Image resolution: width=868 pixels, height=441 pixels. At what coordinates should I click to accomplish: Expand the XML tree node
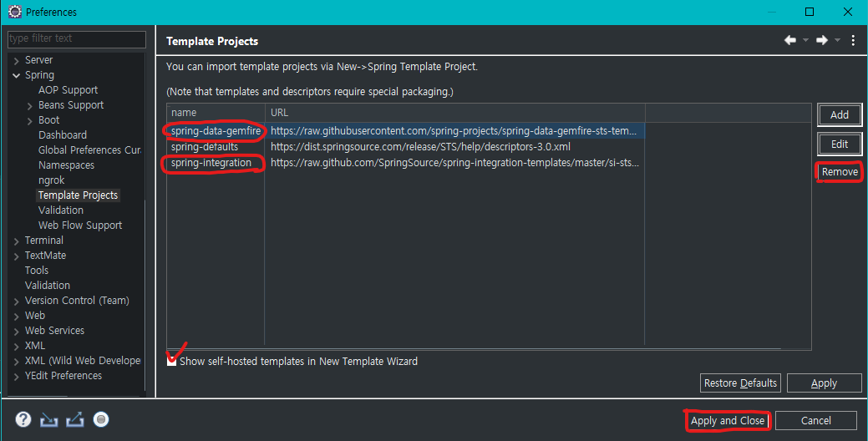tap(16, 346)
